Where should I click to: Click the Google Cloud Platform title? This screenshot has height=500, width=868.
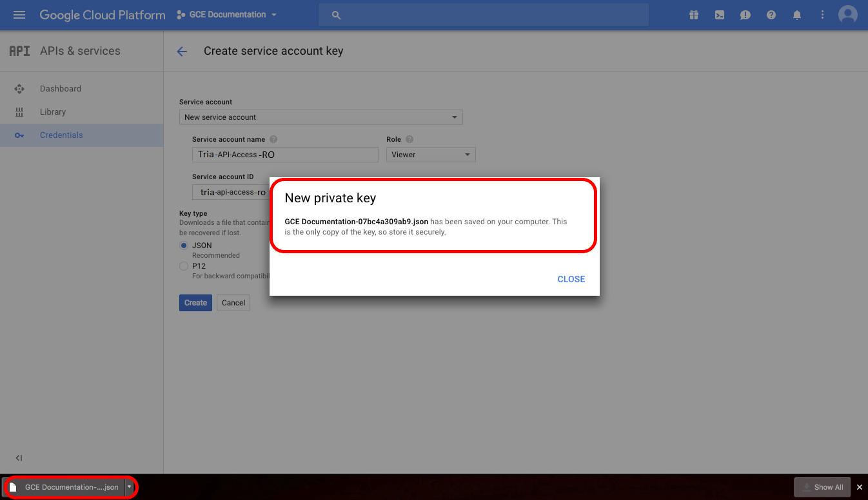click(103, 15)
